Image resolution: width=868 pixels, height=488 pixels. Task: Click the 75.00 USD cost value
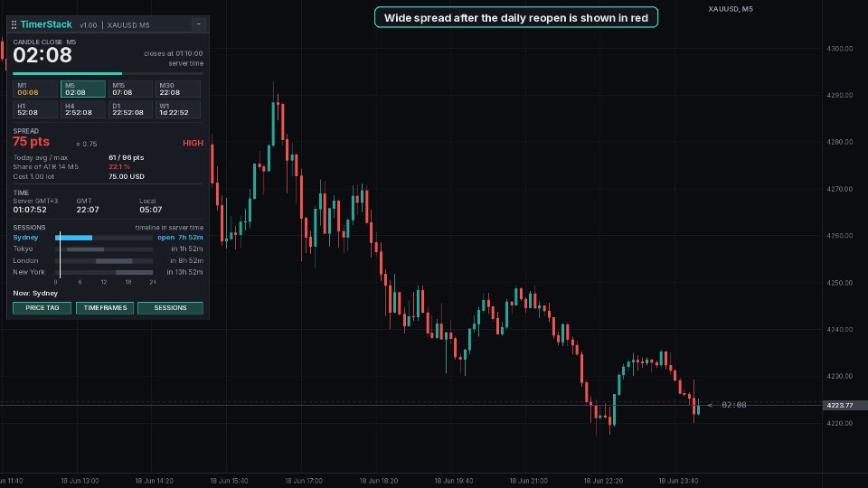pos(127,176)
